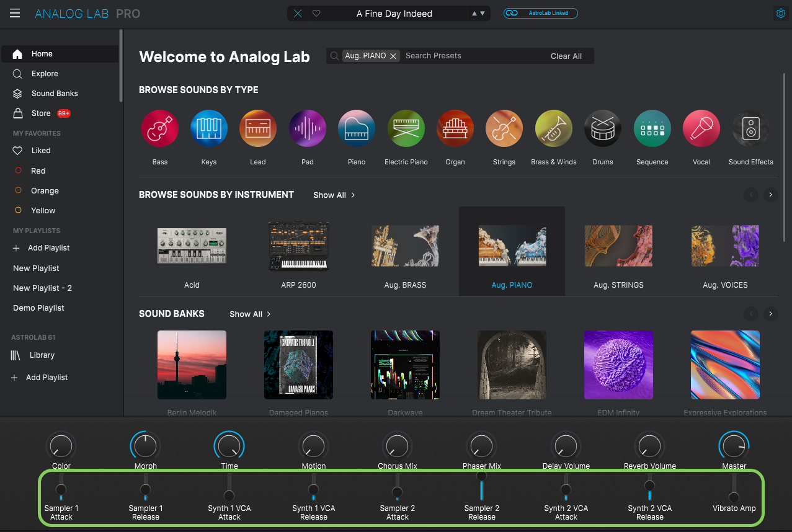The image size is (792, 532).
Task: Browse Bass sounds
Action: [x=160, y=128]
